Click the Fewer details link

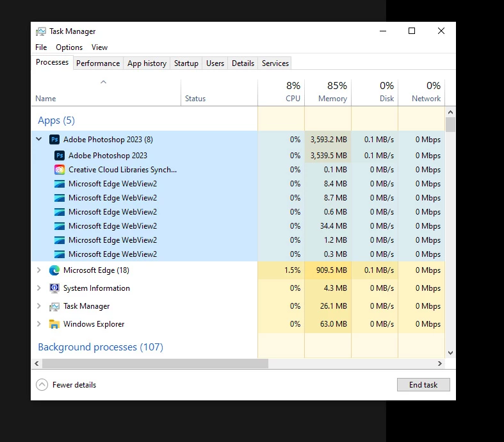(74, 385)
